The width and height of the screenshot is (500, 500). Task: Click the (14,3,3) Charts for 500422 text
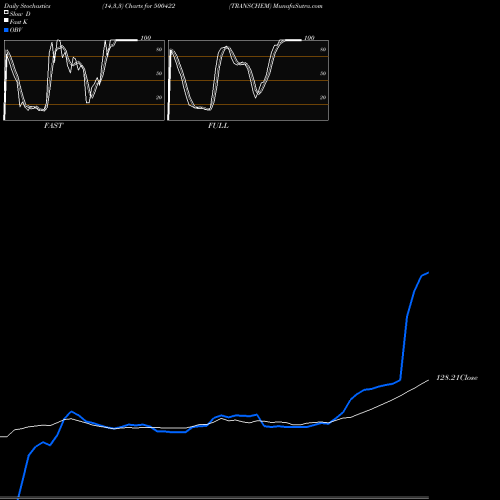click(139, 6)
